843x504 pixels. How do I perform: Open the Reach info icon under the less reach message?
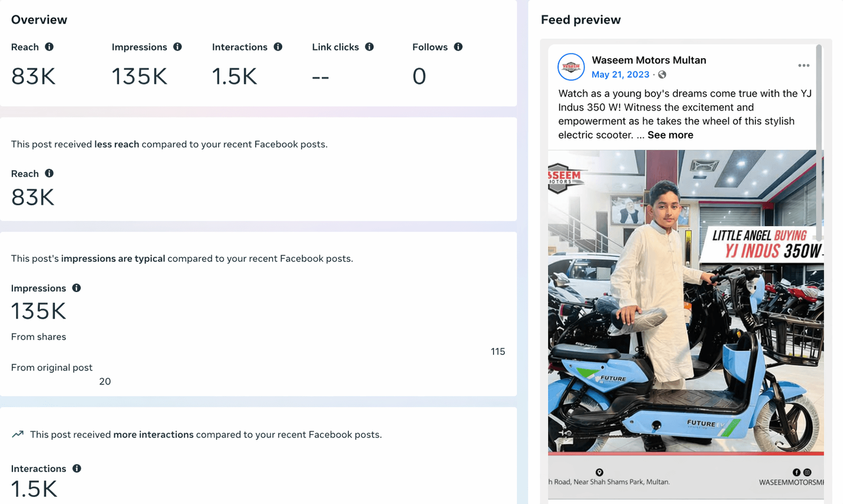coord(49,173)
